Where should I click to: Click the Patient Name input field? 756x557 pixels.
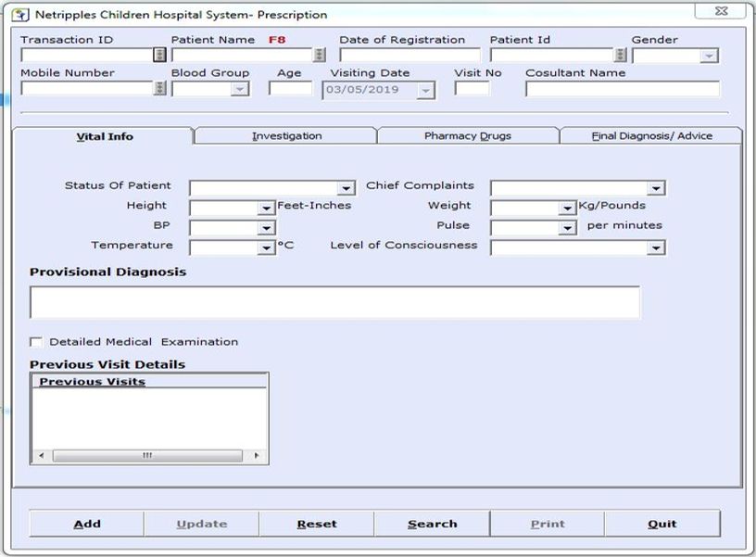tap(243, 55)
